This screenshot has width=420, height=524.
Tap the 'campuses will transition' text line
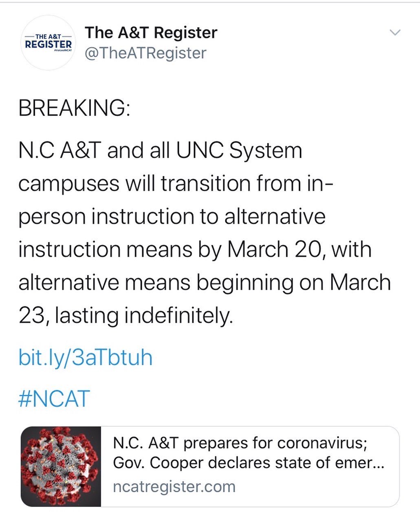coord(176,183)
